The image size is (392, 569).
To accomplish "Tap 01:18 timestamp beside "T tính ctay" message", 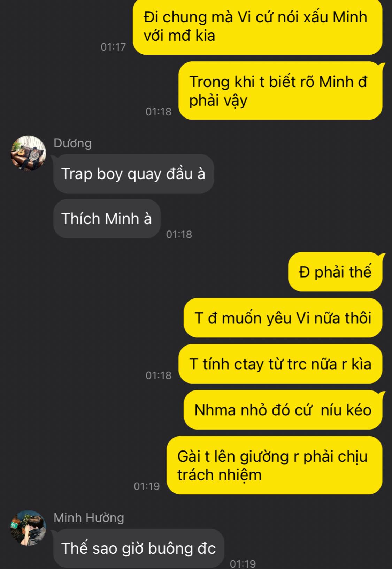I will (x=159, y=375).
